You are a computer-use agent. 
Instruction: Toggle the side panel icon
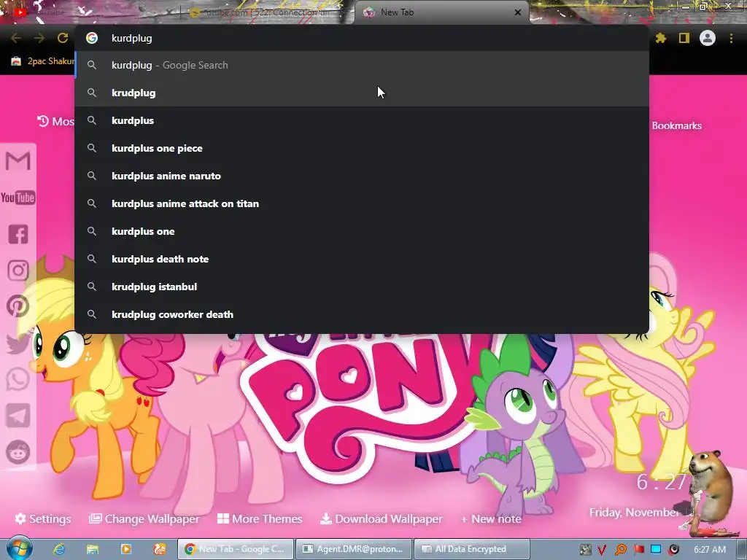click(684, 38)
